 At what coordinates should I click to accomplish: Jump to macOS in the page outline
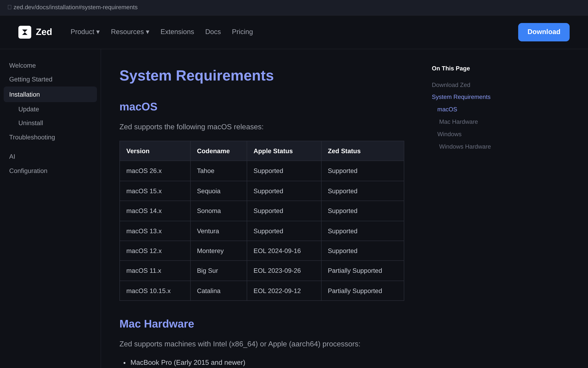point(447,109)
